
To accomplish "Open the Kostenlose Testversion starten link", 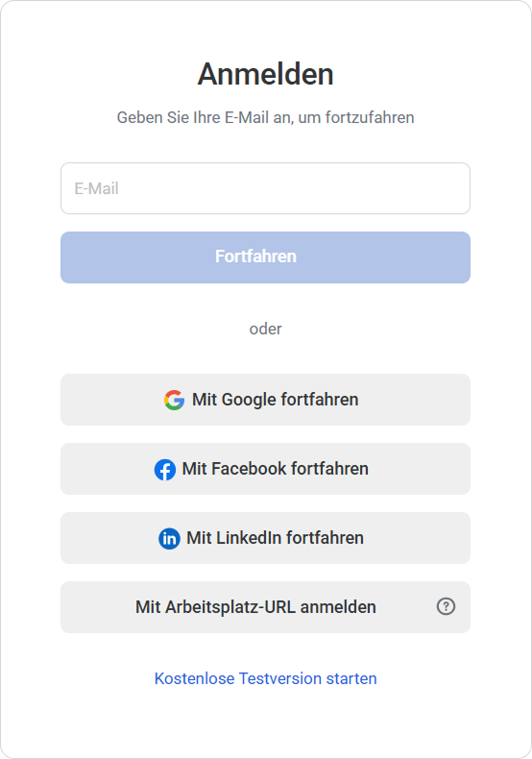I will point(265,678).
